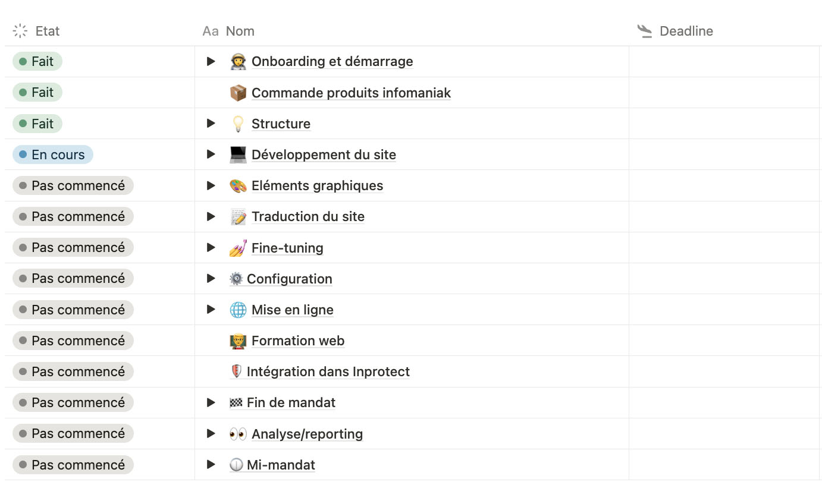Click the astronaut emoji icon for Onboarding
The image size is (822, 504).
click(x=238, y=62)
